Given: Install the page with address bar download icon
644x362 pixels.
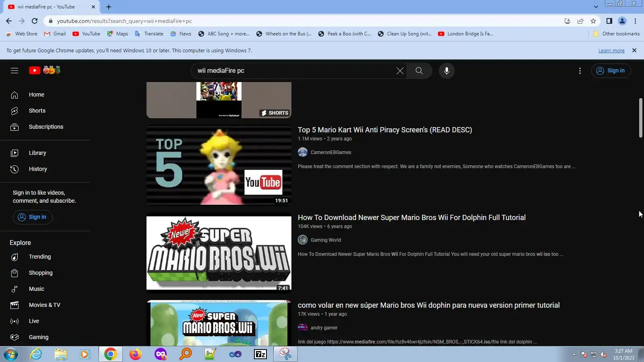Looking at the screenshot, I should pos(568,21).
